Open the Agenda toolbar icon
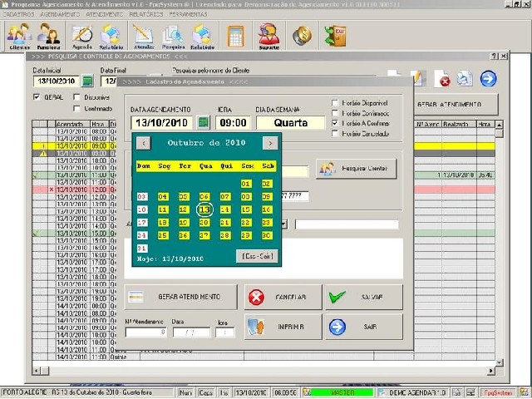Screen dimensions: 532x399 pos(82,37)
